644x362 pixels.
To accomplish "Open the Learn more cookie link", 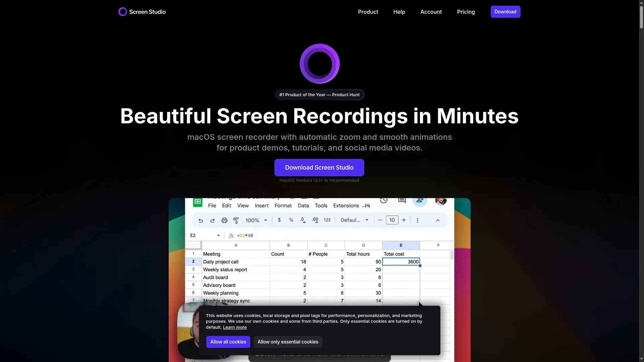I will pyautogui.click(x=235, y=327).
